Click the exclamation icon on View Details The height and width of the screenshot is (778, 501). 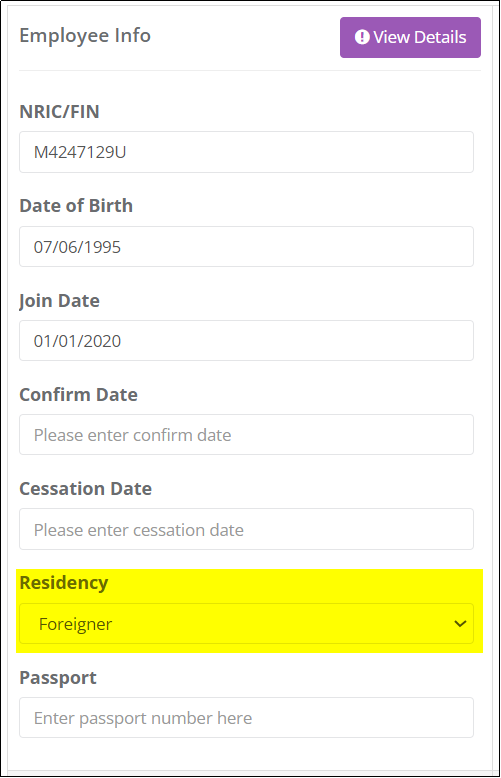pyautogui.click(x=362, y=37)
